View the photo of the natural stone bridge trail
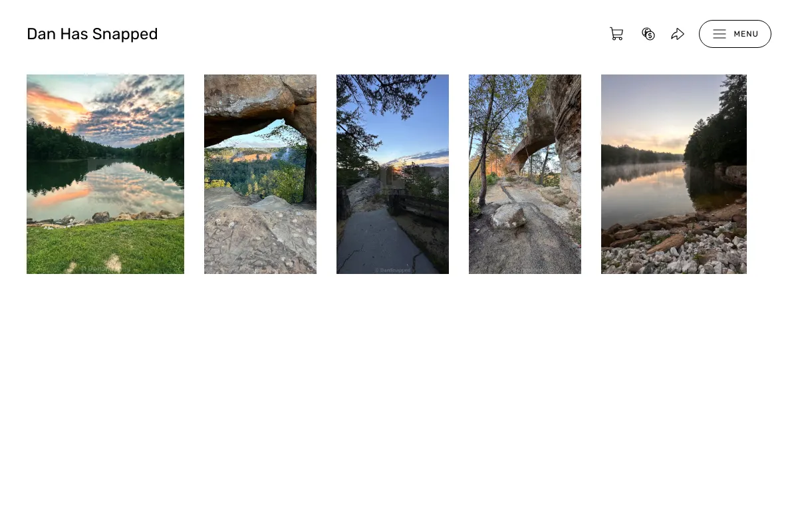 click(x=525, y=174)
